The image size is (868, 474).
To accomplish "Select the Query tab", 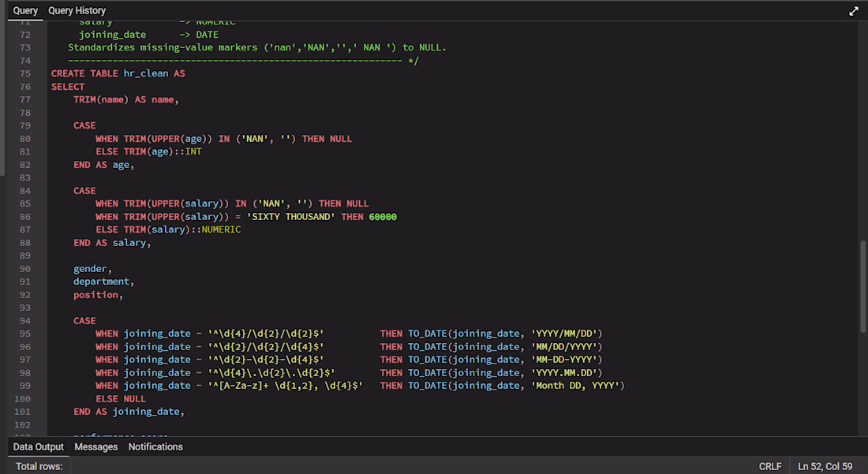I will point(25,10).
